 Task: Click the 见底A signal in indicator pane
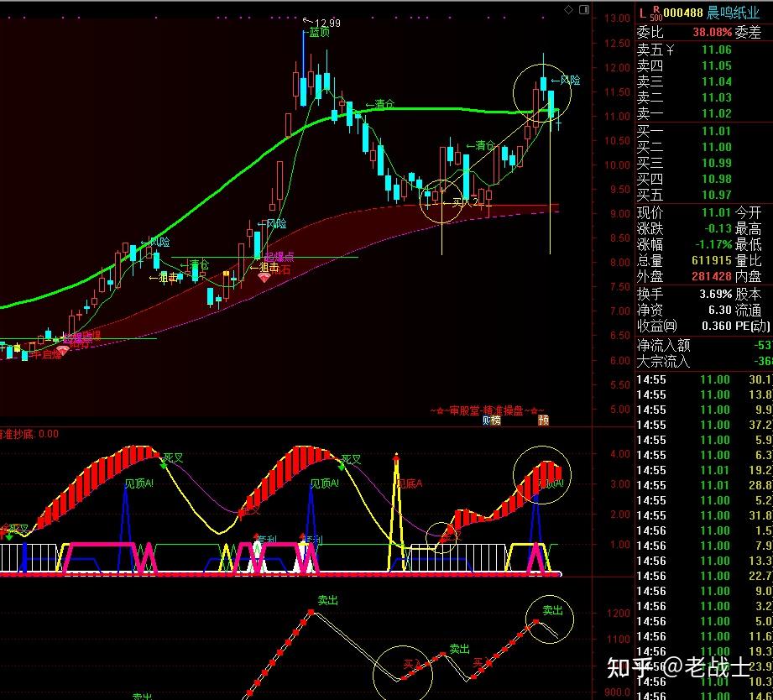click(x=410, y=483)
